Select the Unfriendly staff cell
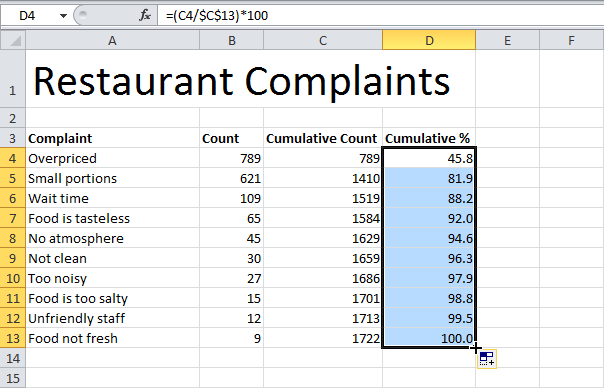The width and height of the screenshot is (604, 388). click(112, 319)
